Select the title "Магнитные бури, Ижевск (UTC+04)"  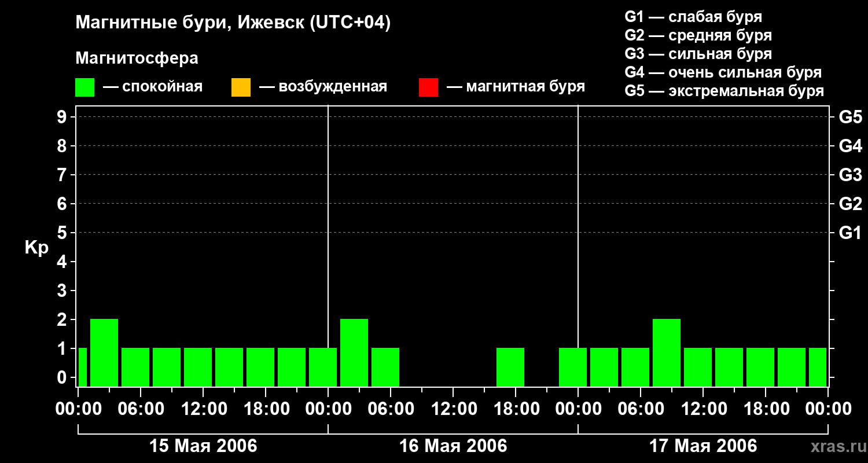coord(233,23)
